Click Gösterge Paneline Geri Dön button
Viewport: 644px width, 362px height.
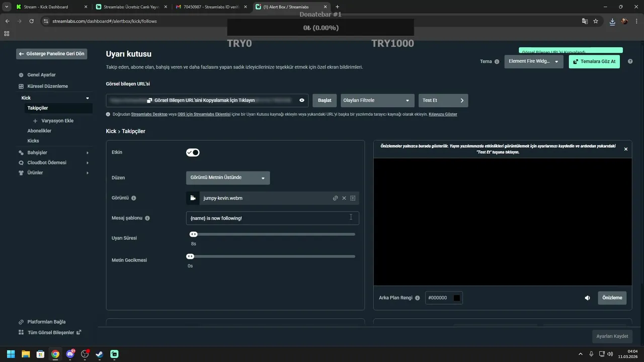pos(52,54)
